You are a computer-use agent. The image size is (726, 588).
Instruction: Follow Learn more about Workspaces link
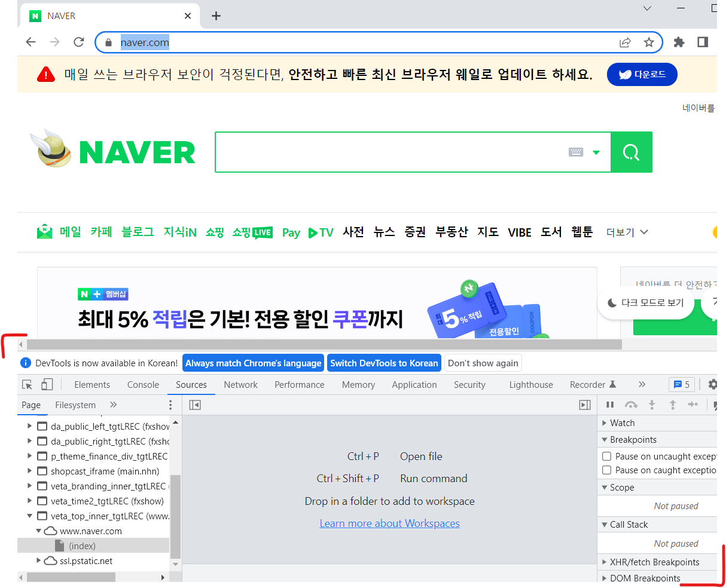tap(389, 523)
